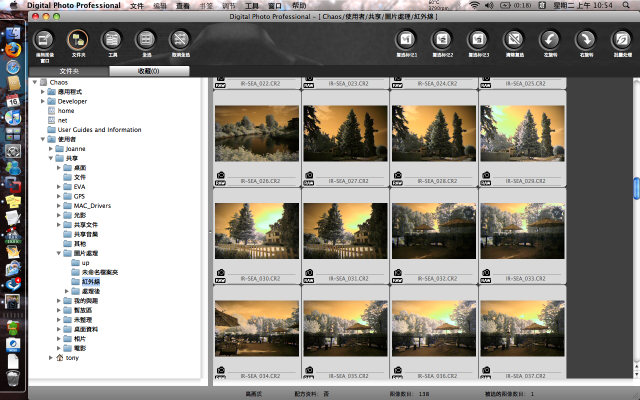This screenshot has height=400, width=640.
Task: Click the menu bar clock 星期二 上午 10:54
Action: 583,5
